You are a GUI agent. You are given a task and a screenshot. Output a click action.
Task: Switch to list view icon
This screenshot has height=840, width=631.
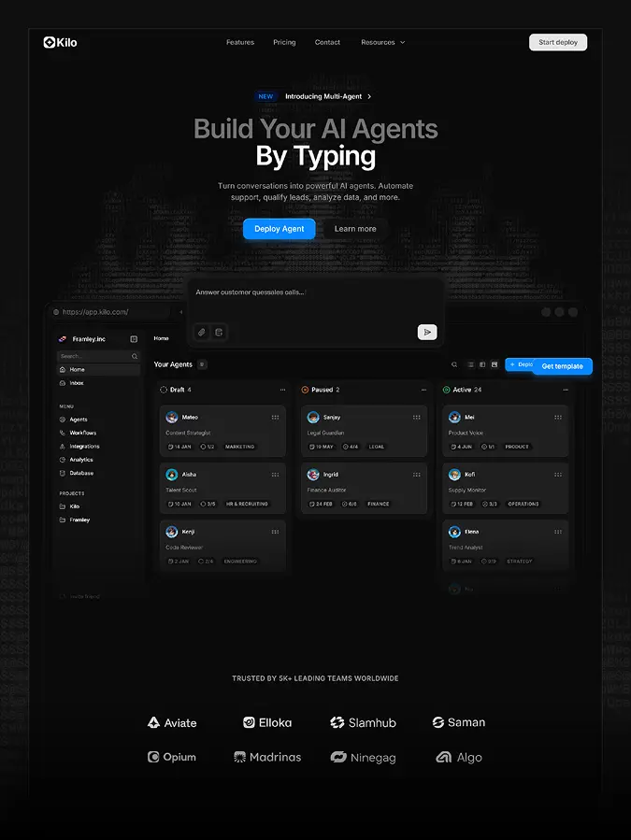point(471,364)
